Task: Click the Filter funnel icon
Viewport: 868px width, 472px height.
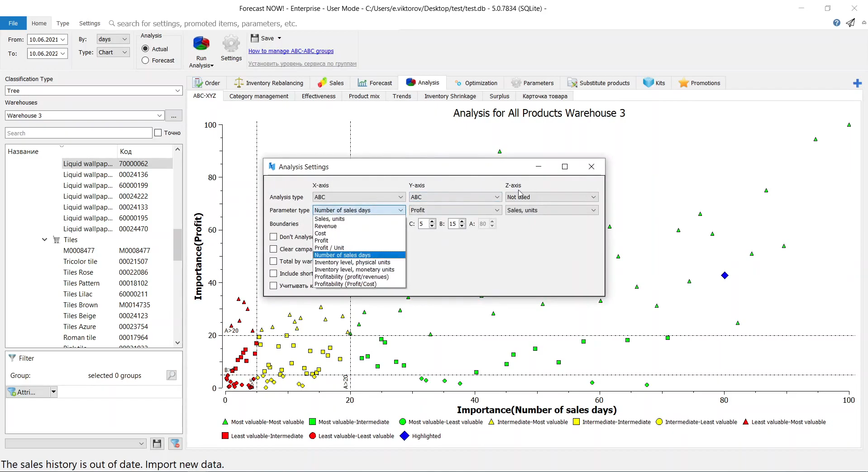Action: click(12, 358)
